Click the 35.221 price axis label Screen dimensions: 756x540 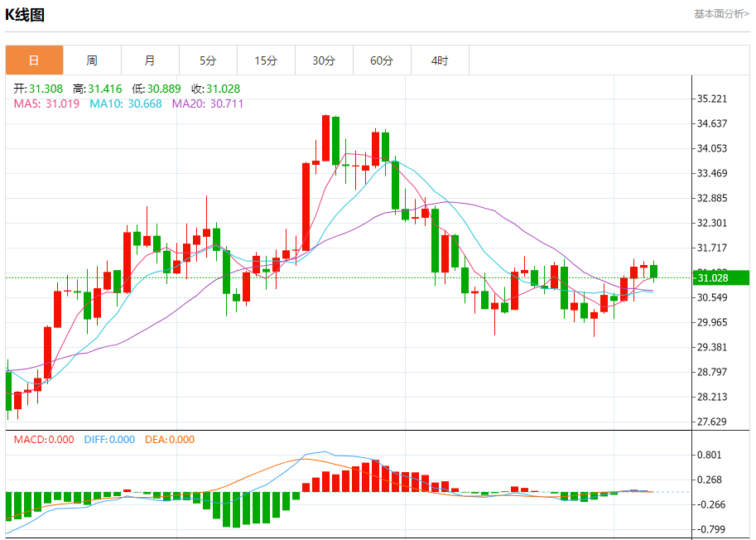712,99
